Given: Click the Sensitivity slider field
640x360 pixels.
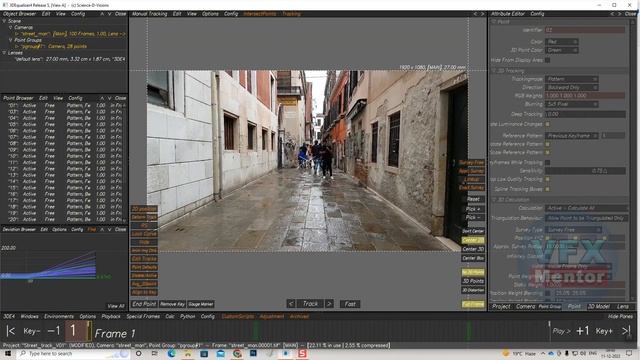Looking at the screenshot, I should (586, 171).
